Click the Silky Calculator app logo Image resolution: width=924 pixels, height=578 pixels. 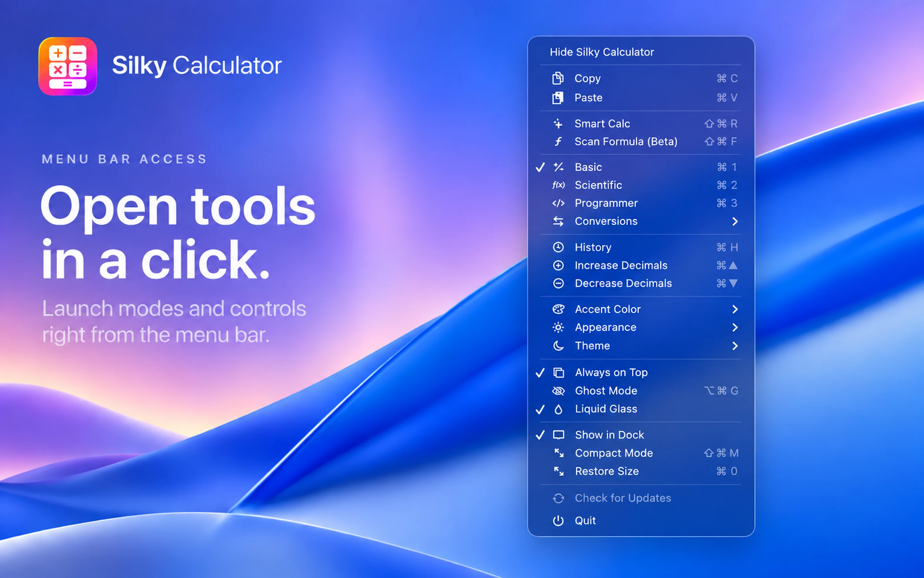click(68, 66)
